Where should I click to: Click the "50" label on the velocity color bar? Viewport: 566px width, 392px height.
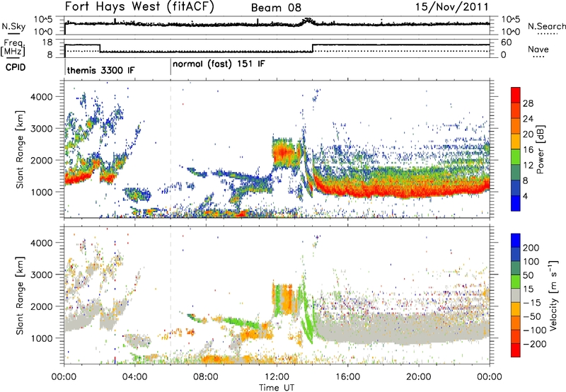click(x=528, y=275)
